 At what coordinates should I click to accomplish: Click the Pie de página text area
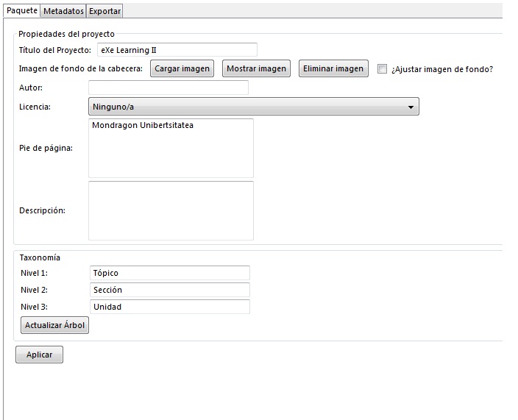171,148
